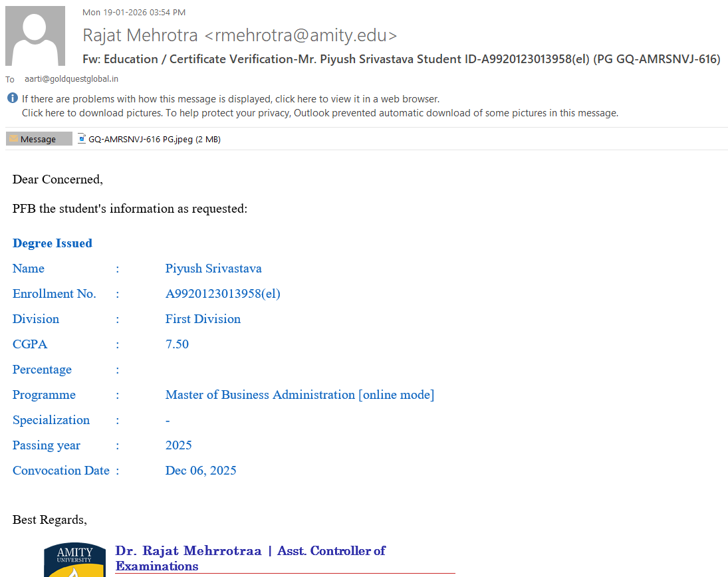This screenshot has height=577, width=728.
Task: Click the CGPA value 7.50
Action: coord(177,344)
